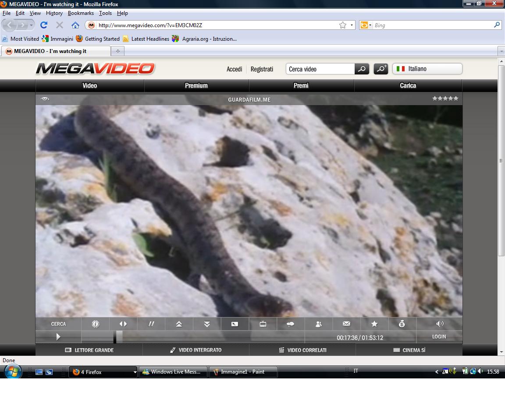Image resolution: width=505 pixels, height=420 pixels.
Task: Open the URL bar history dropdown arrow
Action: coord(352,25)
